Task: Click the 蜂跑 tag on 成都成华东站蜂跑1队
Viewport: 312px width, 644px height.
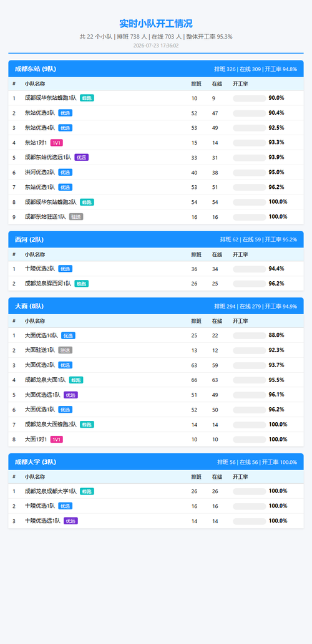Action: [x=87, y=98]
